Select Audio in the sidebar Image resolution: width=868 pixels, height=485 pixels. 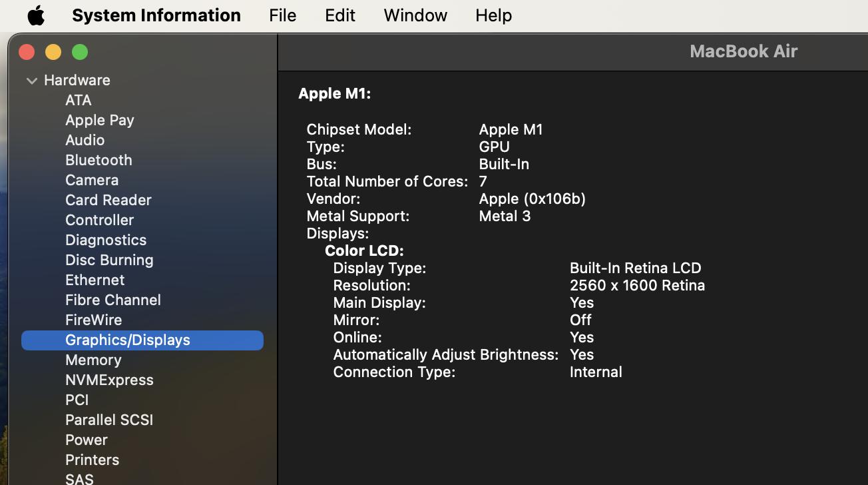85,140
